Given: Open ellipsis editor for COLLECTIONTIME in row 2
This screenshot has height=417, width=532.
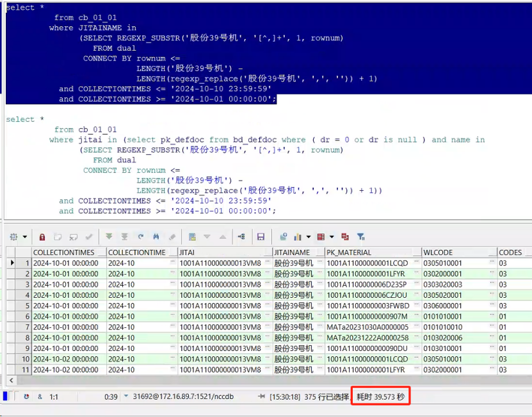Looking at the screenshot, I should click(173, 273).
